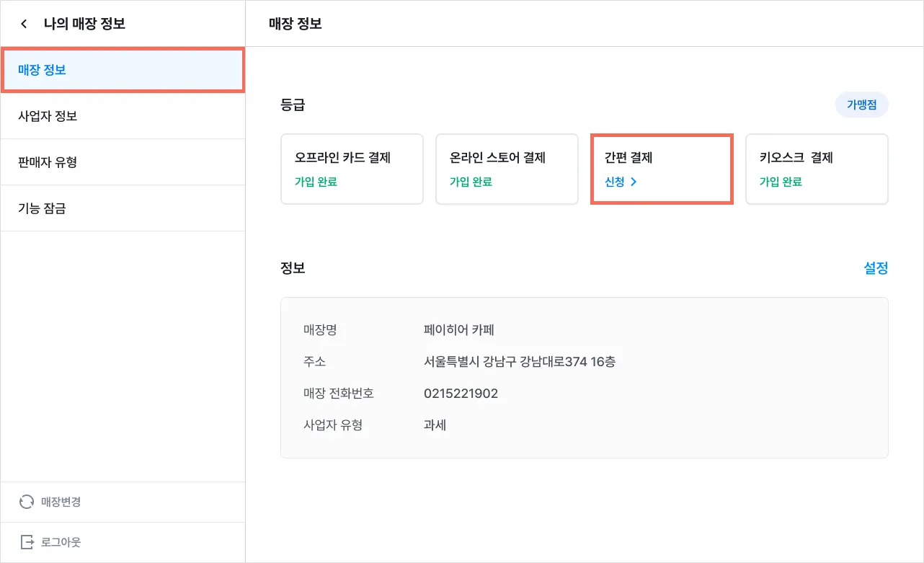Click the 나의 매장 정보 header title
Image resolution: width=924 pixels, height=563 pixels.
click(84, 24)
